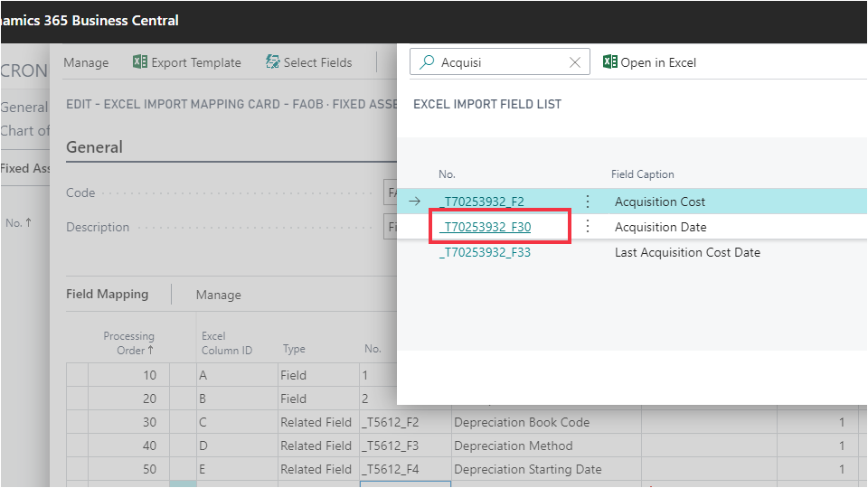Click the Description field label

click(x=98, y=227)
